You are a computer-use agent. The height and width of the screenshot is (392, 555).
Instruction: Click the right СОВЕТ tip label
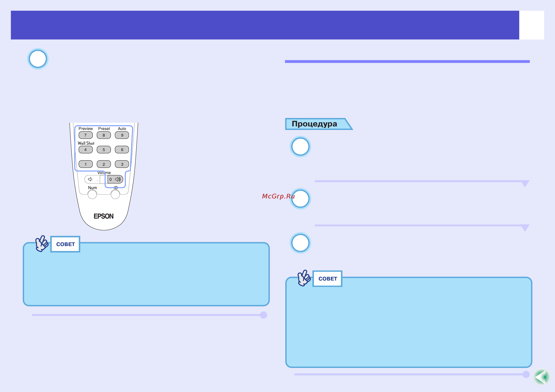(x=328, y=279)
